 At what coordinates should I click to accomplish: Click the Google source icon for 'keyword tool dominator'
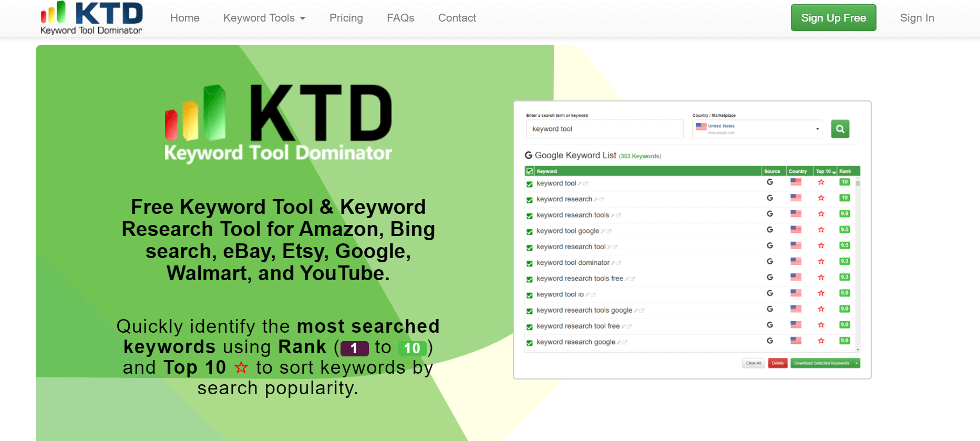(x=770, y=261)
